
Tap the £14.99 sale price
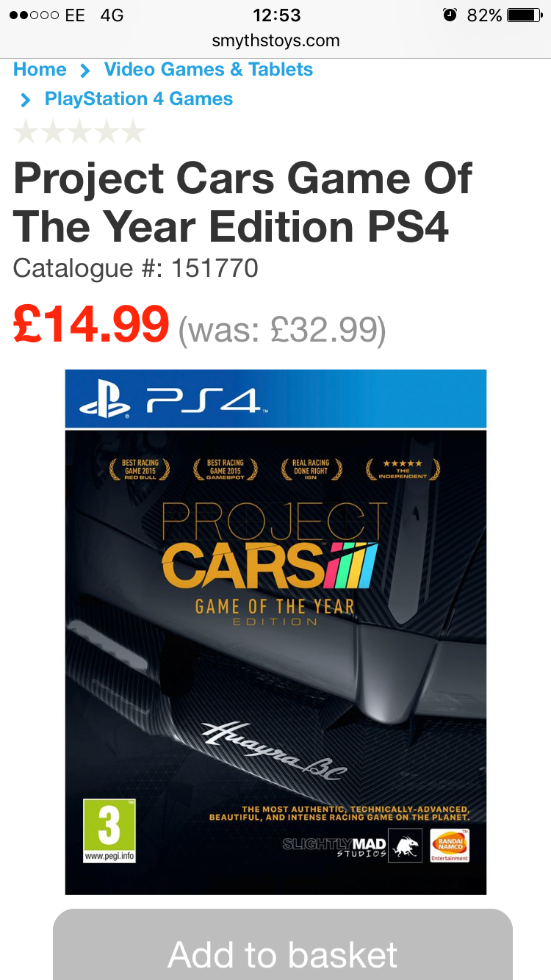[x=91, y=324]
